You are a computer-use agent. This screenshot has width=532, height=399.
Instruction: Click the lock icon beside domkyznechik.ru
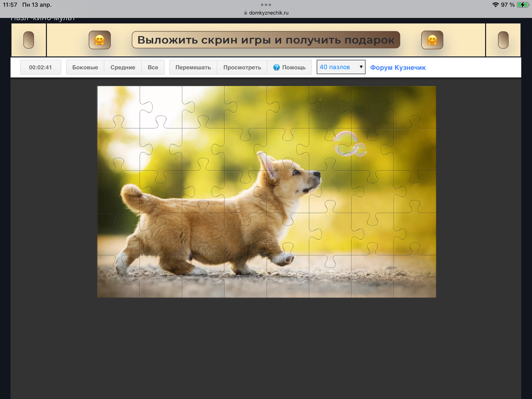(x=245, y=13)
